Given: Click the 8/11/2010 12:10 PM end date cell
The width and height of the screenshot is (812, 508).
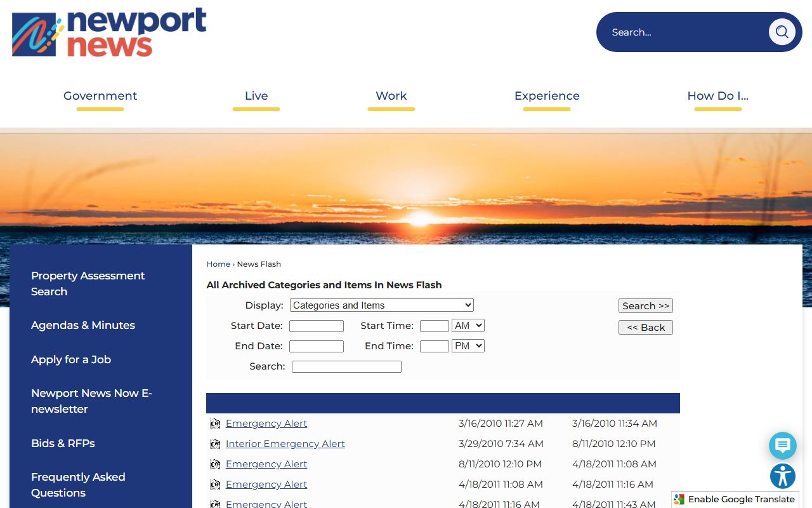Looking at the screenshot, I should 614,444.
